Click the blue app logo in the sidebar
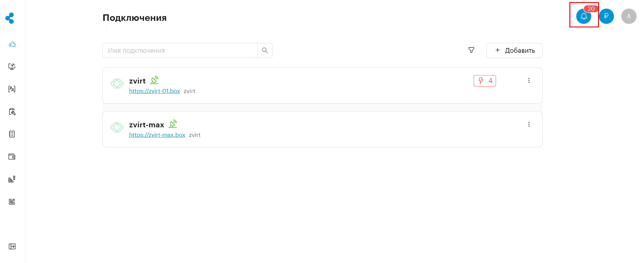This screenshot has width=644, height=263. (10, 18)
